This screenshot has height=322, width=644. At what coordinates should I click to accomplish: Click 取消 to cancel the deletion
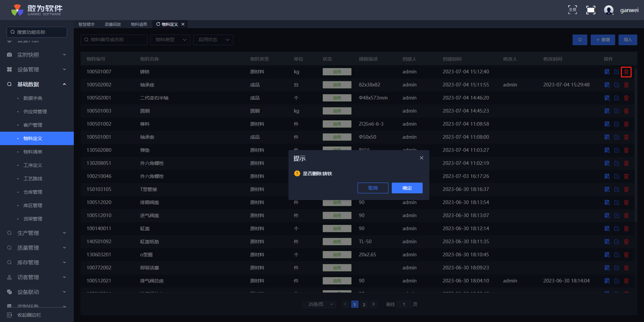point(373,188)
